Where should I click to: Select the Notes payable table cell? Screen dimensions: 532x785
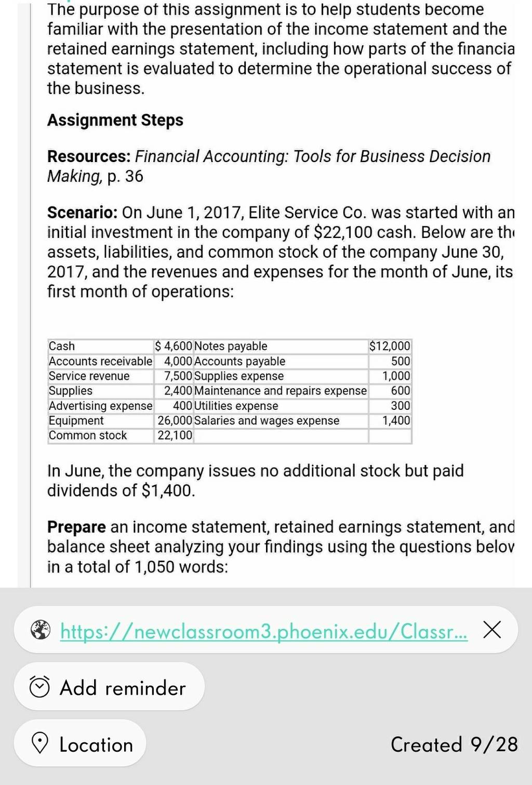pyautogui.click(x=281, y=346)
